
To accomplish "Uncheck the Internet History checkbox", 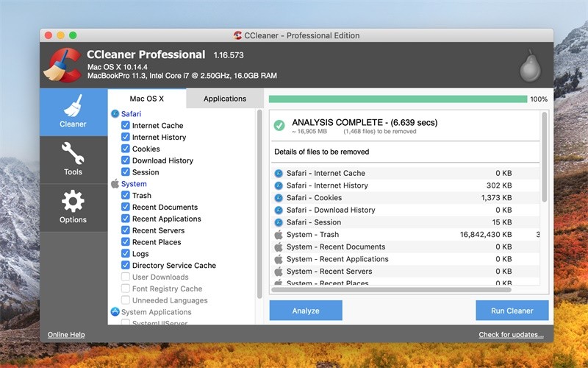I will [126, 137].
